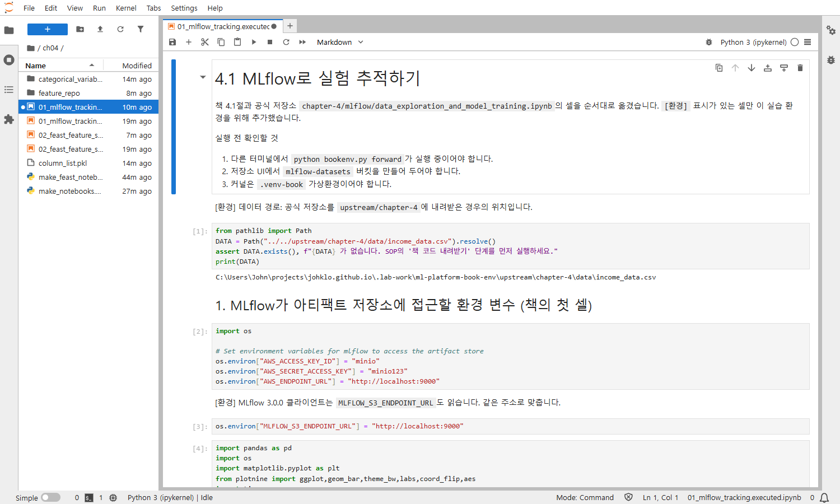Paste cell from clipboard icon

point(237,42)
